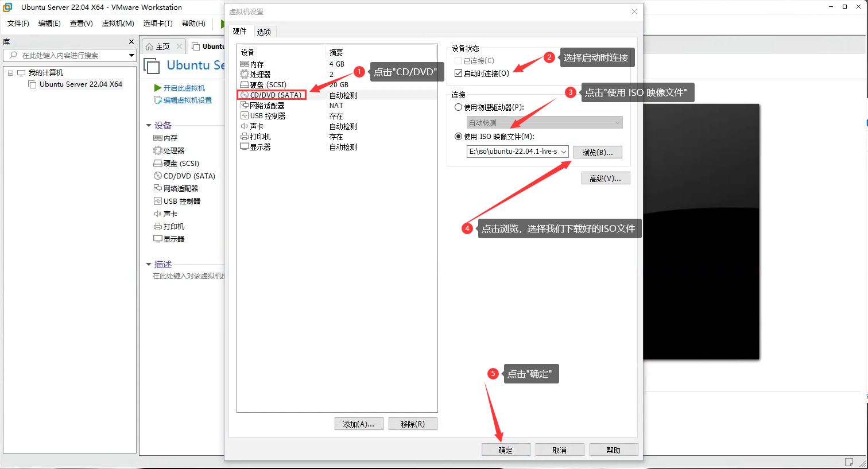Click the library search input field
This screenshot has height=469, width=868.
[x=70, y=55]
